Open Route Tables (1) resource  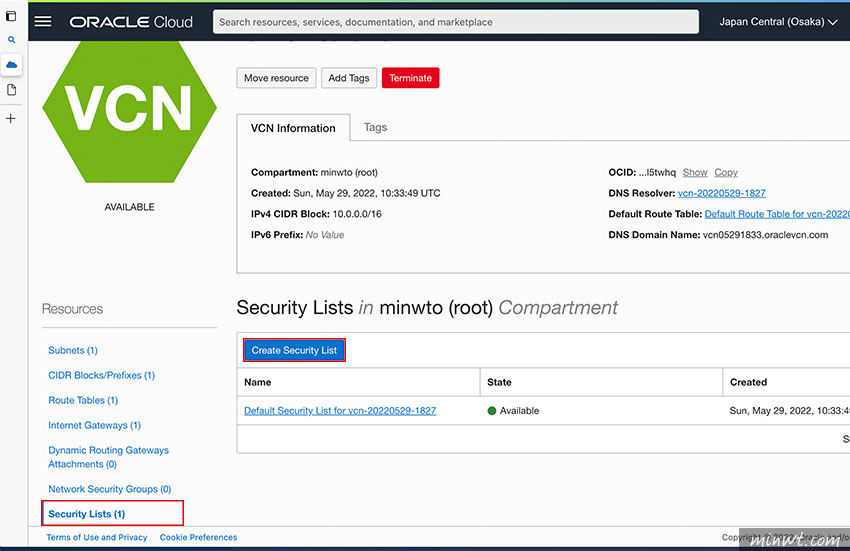83,400
